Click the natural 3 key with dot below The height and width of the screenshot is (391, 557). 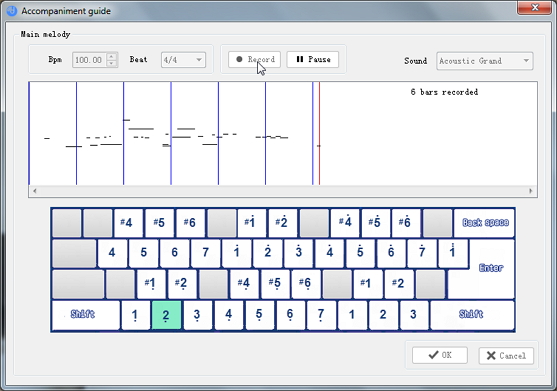click(x=198, y=315)
